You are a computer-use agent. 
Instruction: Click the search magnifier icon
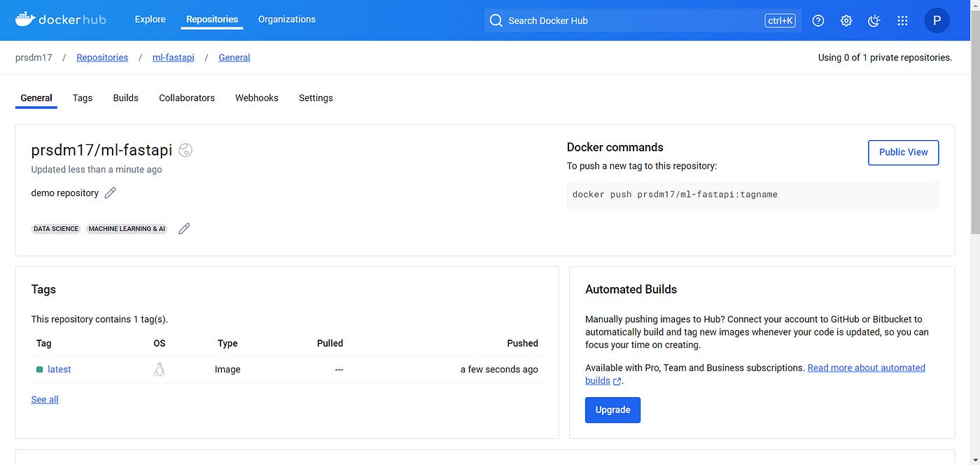click(x=496, y=20)
